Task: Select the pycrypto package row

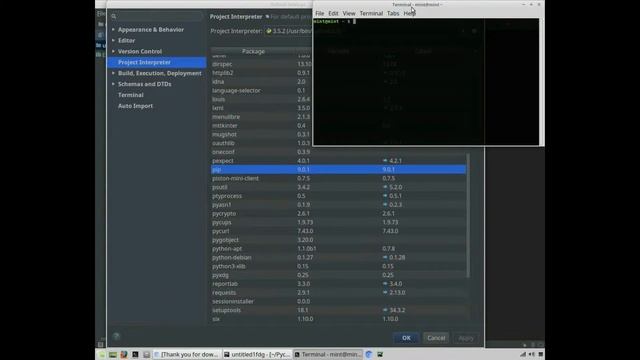Action: tap(338, 213)
